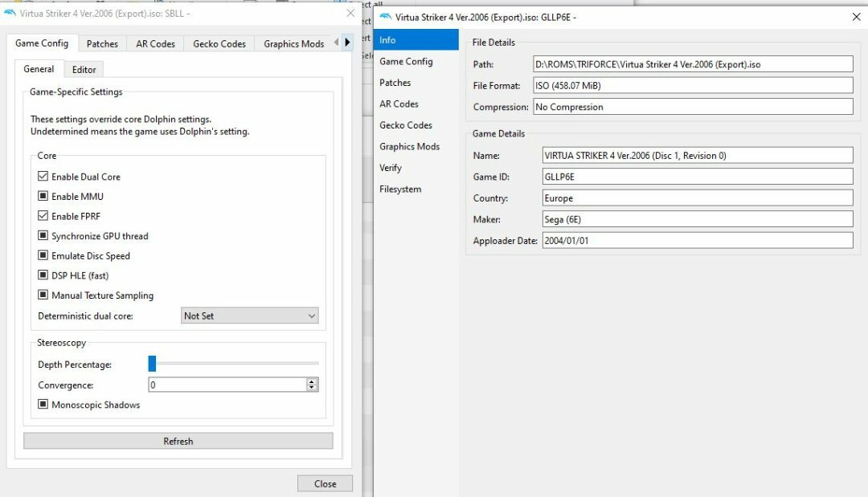Open AR Codes in the GLLP6E sidebar
Screen dimensions: 868x497
coord(416,104)
